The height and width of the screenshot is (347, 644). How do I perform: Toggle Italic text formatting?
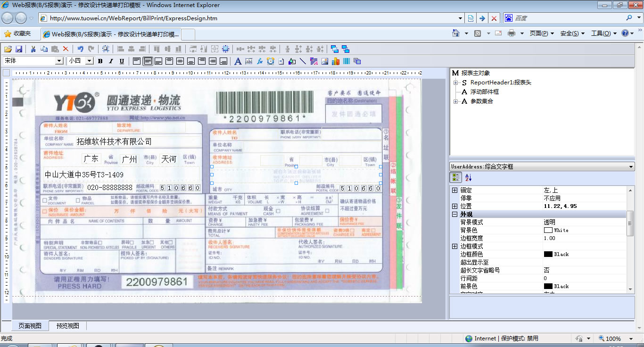pyautogui.click(x=111, y=61)
